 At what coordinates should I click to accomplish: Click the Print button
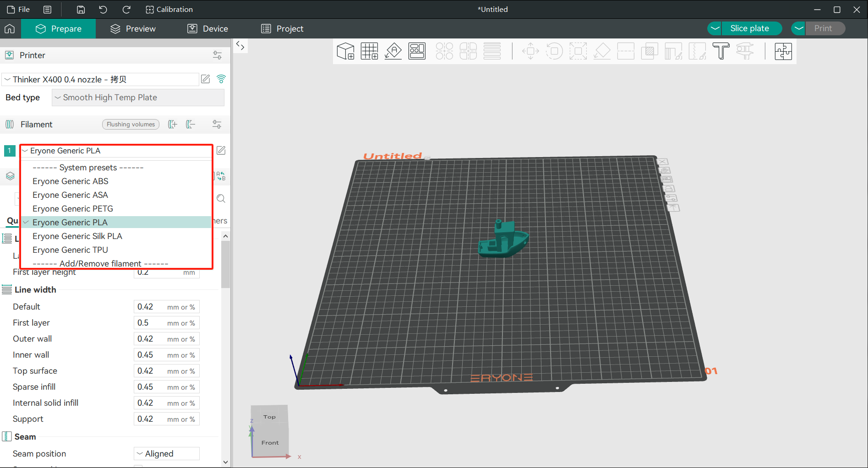point(825,28)
